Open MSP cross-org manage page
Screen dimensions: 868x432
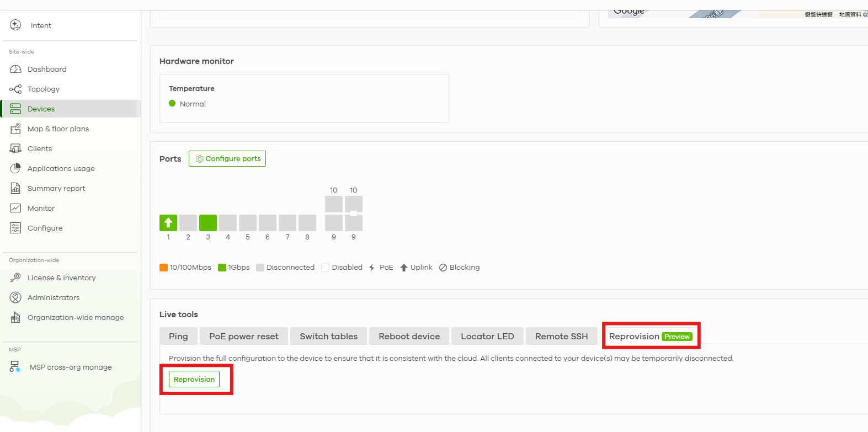(x=71, y=367)
